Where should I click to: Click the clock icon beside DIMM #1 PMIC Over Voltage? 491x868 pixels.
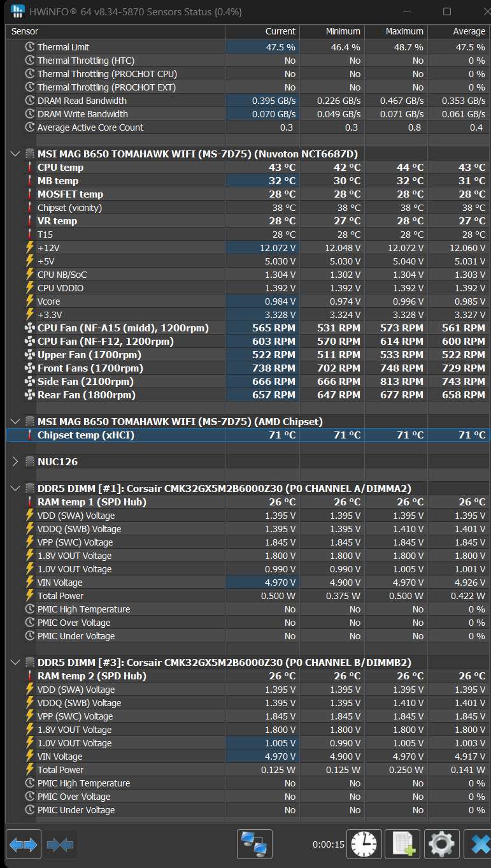[30, 623]
